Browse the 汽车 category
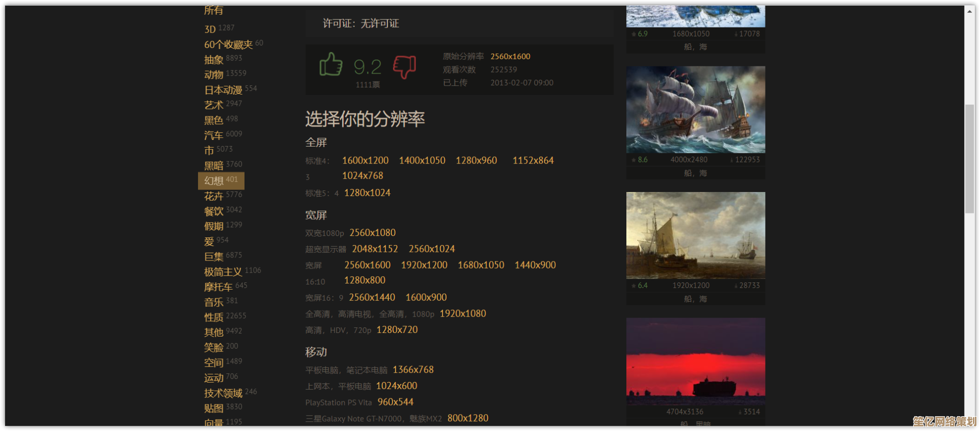Viewport: 980px width, 431px height. click(214, 135)
